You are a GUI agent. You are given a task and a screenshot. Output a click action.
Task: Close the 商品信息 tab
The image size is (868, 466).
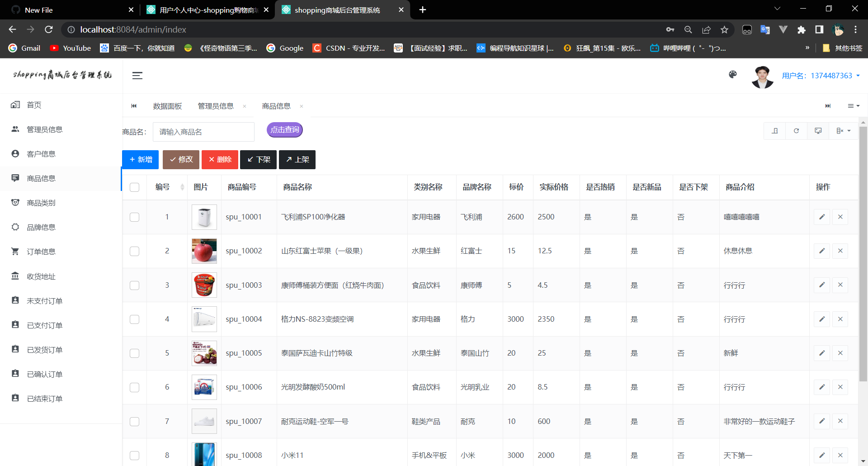coord(302,106)
